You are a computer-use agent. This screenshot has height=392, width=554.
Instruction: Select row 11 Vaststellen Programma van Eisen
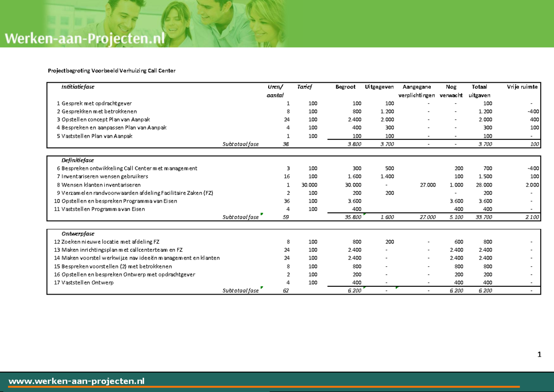(x=106, y=209)
